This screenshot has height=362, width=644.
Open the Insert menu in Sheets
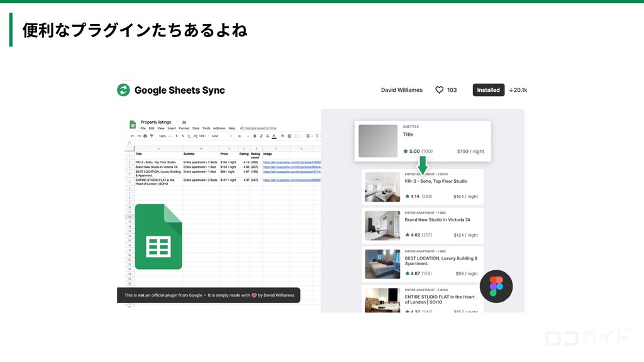tap(172, 128)
